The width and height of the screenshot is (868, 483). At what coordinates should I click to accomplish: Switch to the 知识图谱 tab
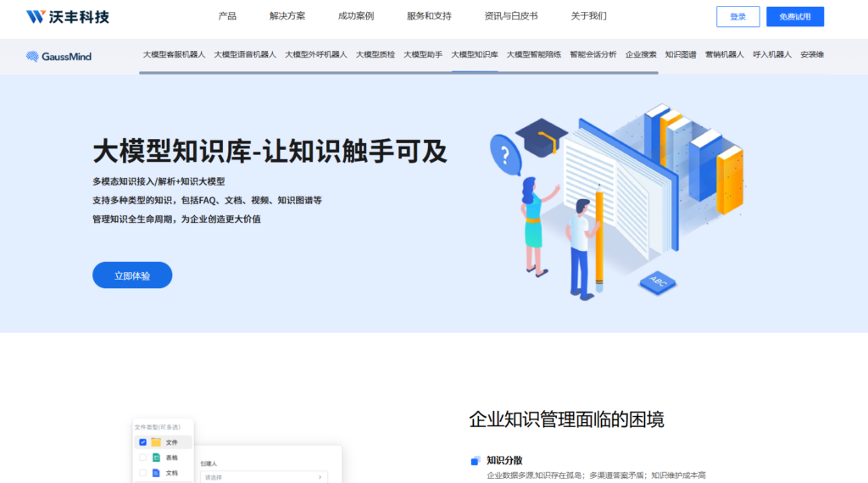click(681, 54)
